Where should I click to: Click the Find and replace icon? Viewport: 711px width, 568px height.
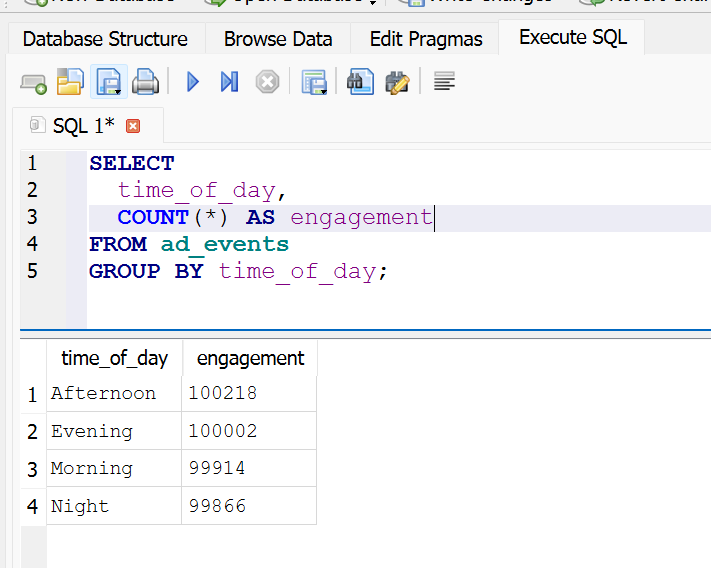click(397, 83)
